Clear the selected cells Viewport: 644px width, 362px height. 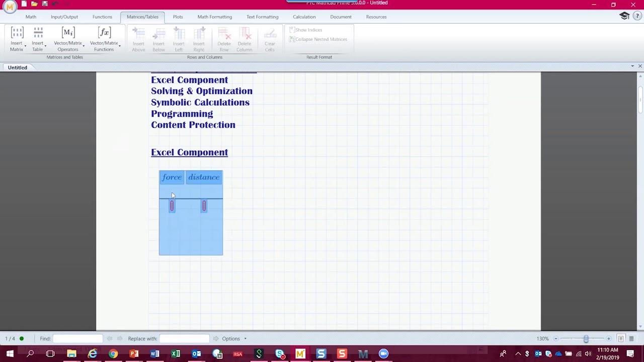click(270, 40)
